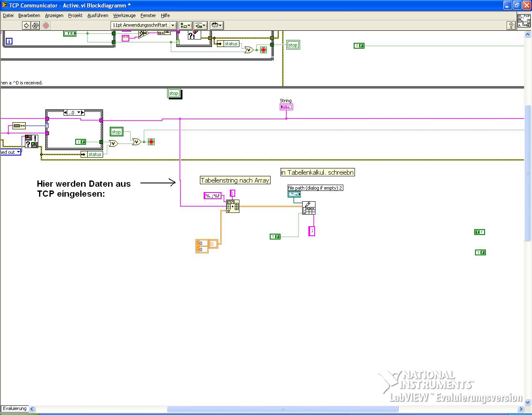532x415 pixels.
Task: Select the case selector "?" terminal
Action: (47, 125)
